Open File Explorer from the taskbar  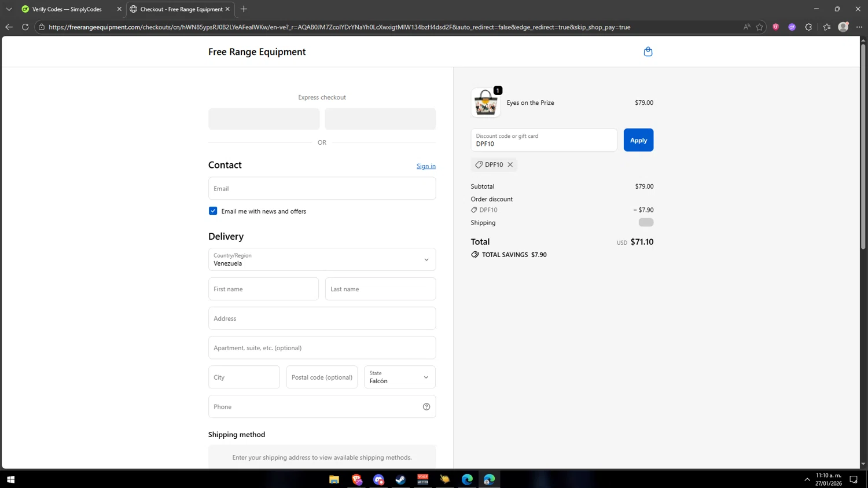click(334, 479)
